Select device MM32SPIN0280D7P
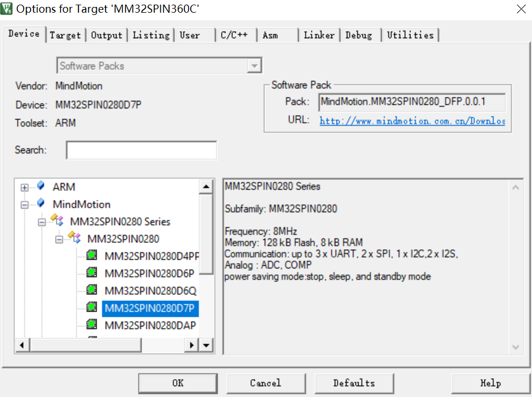The width and height of the screenshot is (532, 397). pyautogui.click(x=149, y=308)
